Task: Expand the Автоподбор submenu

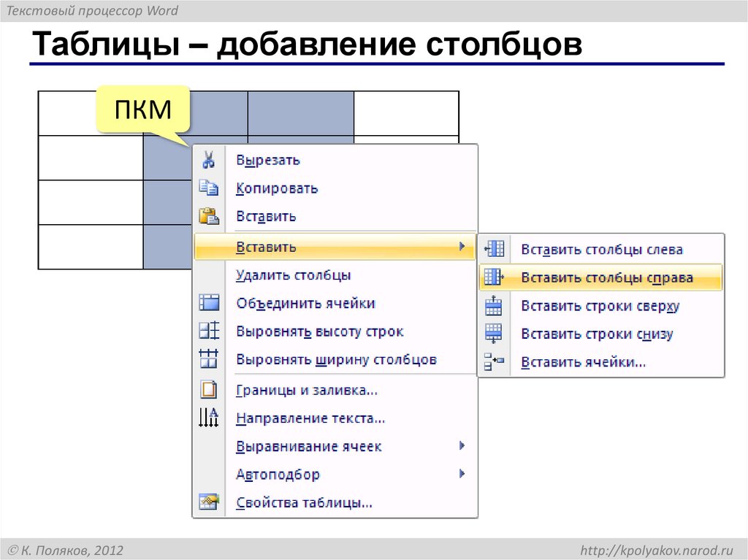Action: pyautogui.click(x=462, y=474)
